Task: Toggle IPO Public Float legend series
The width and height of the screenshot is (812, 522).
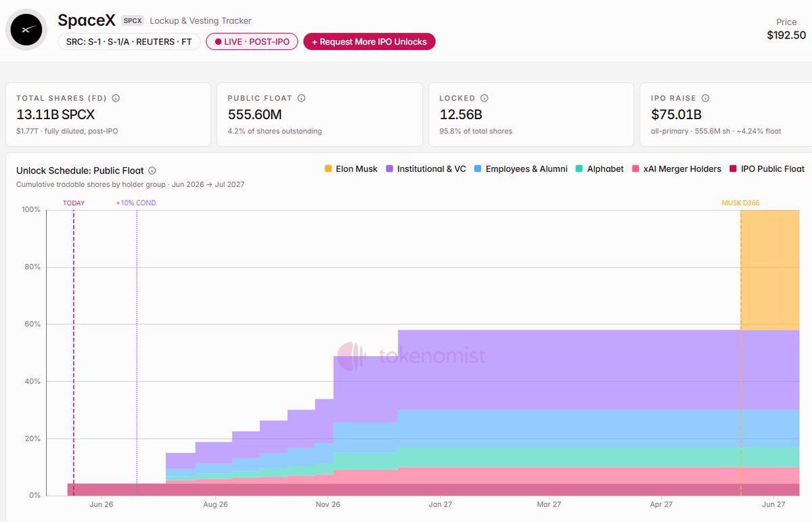Action: (767, 169)
